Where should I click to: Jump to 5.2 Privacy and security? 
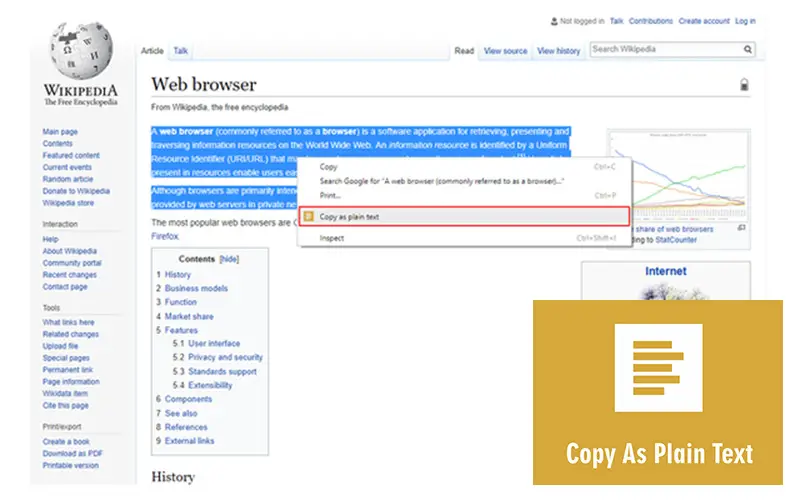(x=217, y=357)
